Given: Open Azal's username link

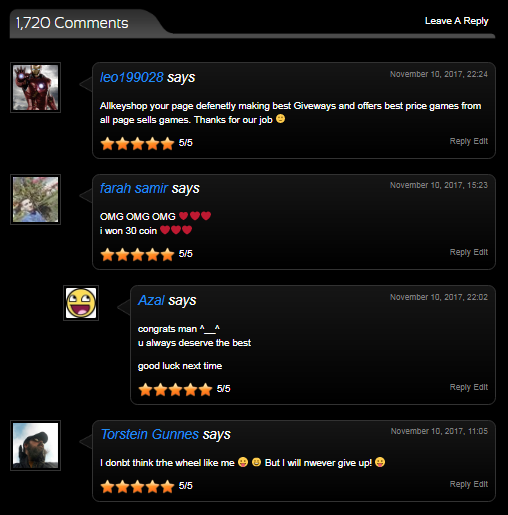Looking at the screenshot, I should coord(151,300).
